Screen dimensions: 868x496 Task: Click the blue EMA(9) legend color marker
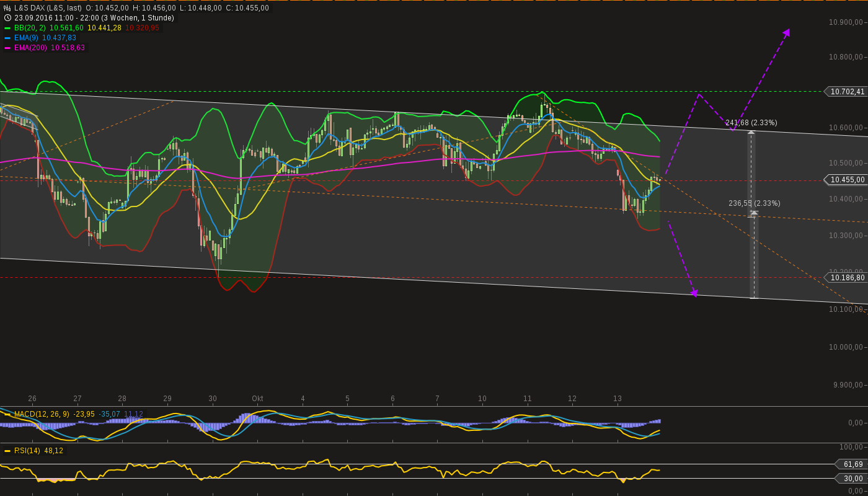coord(7,38)
